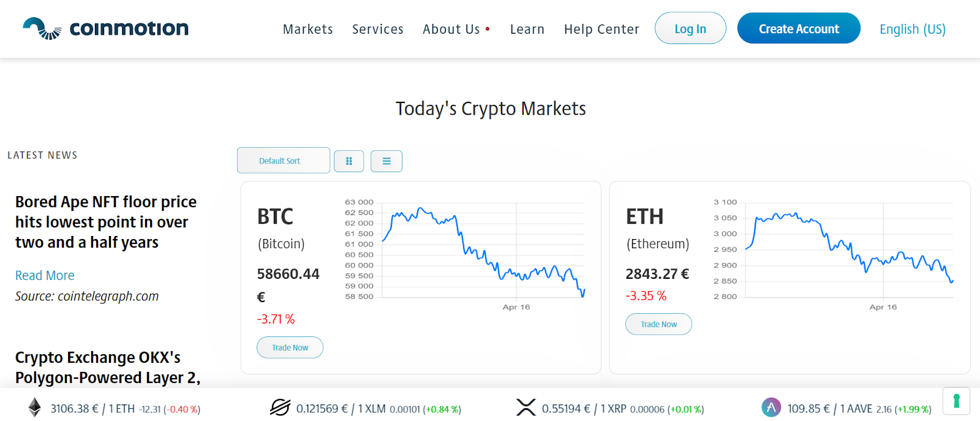980x421 pixels.
Task: Open the Default Sort dropdown
Action: click(284, 161)
